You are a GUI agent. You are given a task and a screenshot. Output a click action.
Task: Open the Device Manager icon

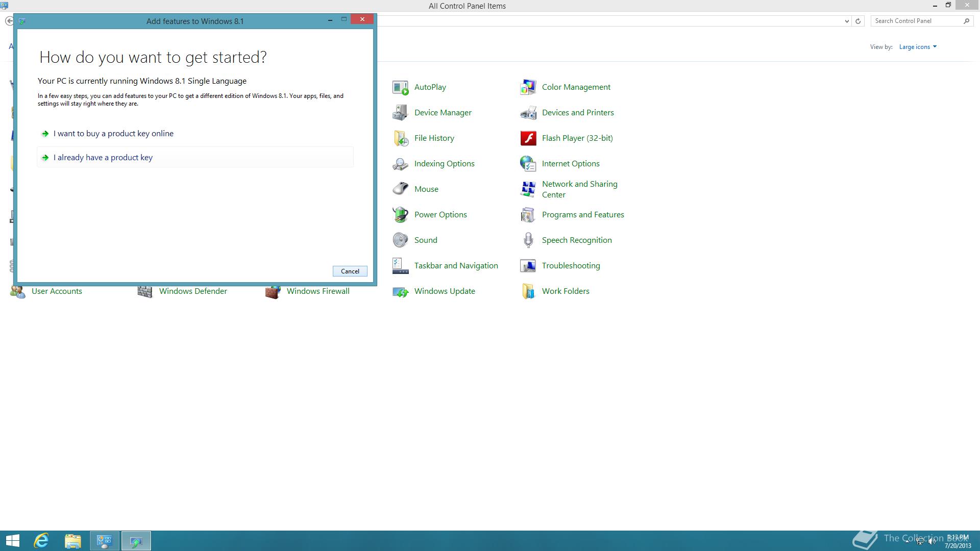401,113
